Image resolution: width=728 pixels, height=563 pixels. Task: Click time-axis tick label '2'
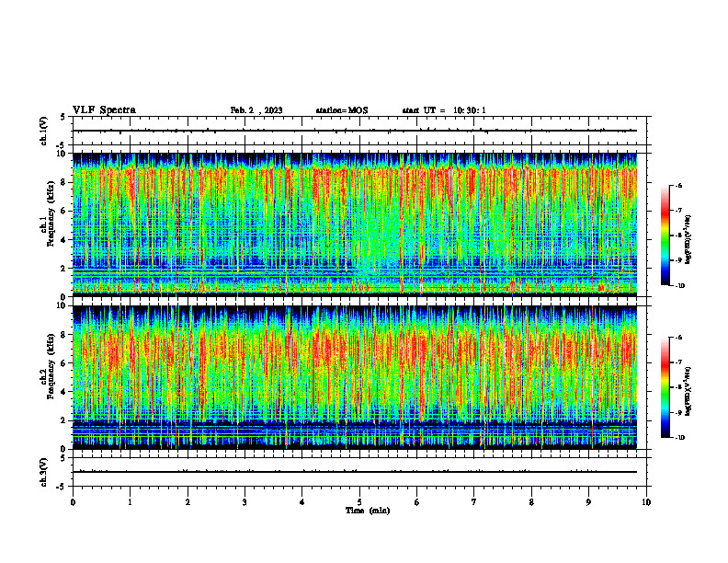(x=188, y=502)
